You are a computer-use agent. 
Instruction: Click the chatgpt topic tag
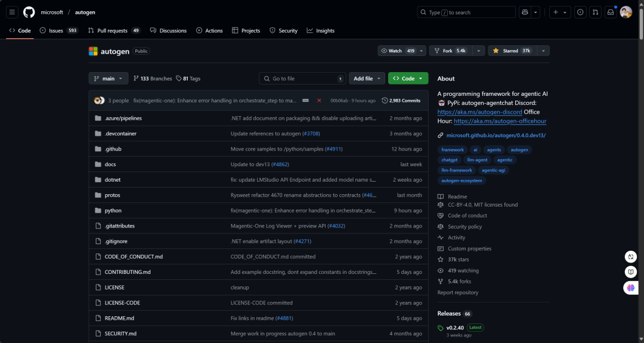[x=450, y=160]
